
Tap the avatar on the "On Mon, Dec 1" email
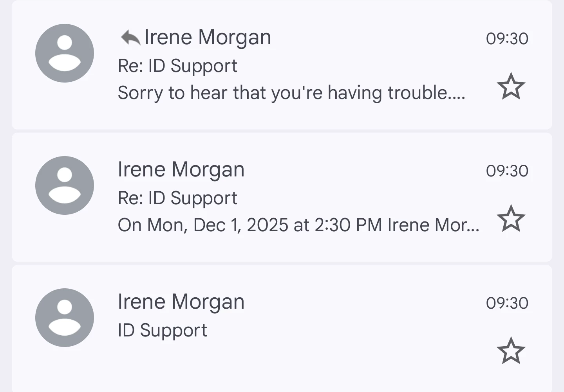pyautogui.click(x=65, y=185)
